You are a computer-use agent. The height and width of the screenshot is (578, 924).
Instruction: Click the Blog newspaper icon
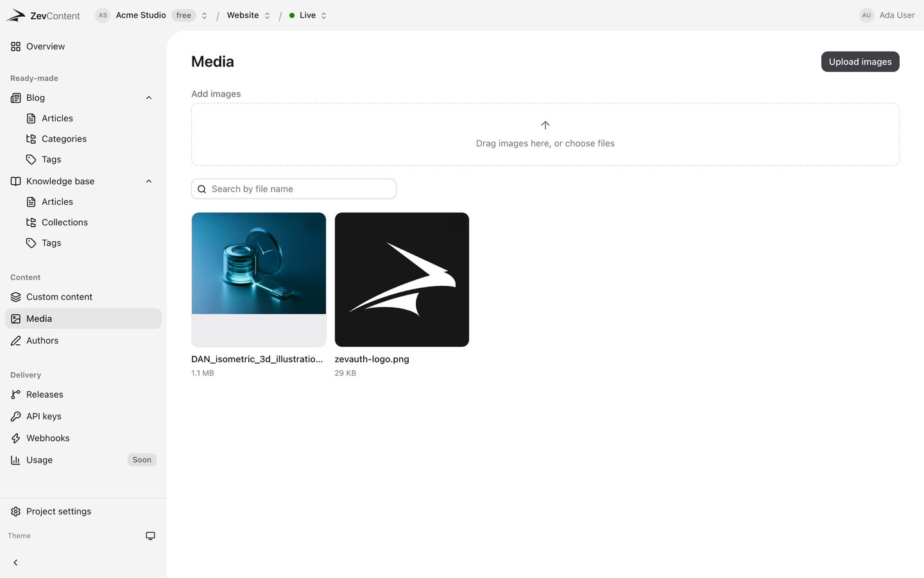click(15, 98)
